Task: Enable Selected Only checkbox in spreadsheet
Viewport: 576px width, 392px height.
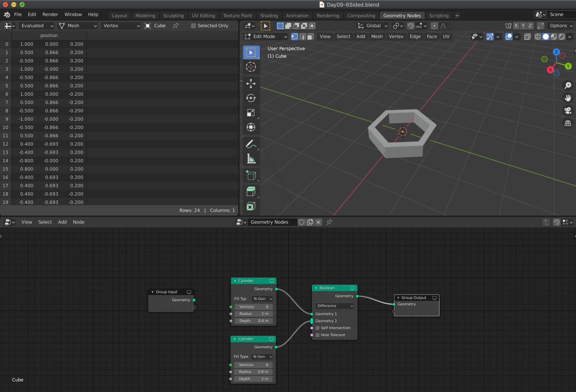Action: click(193, 26)
